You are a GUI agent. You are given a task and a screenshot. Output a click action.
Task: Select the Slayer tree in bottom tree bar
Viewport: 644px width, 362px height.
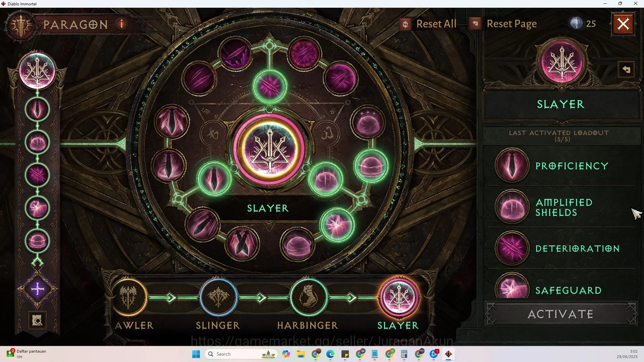point(398,297)
